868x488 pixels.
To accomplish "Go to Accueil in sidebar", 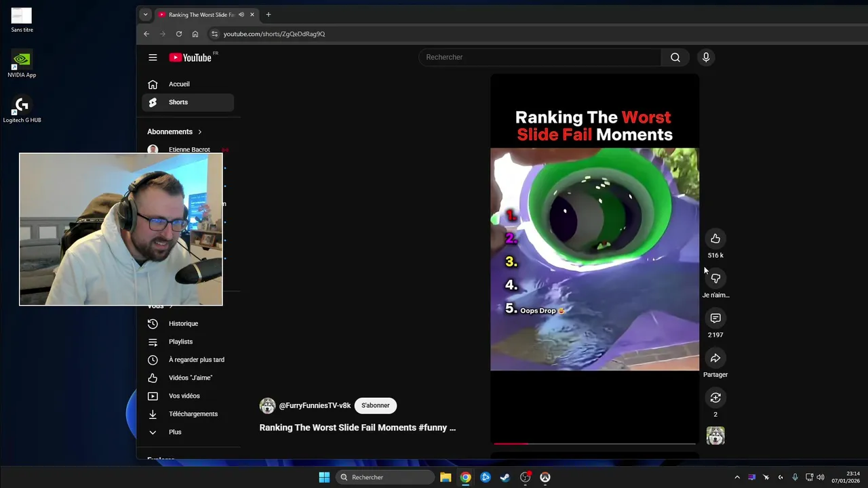I will pos(188,84).
